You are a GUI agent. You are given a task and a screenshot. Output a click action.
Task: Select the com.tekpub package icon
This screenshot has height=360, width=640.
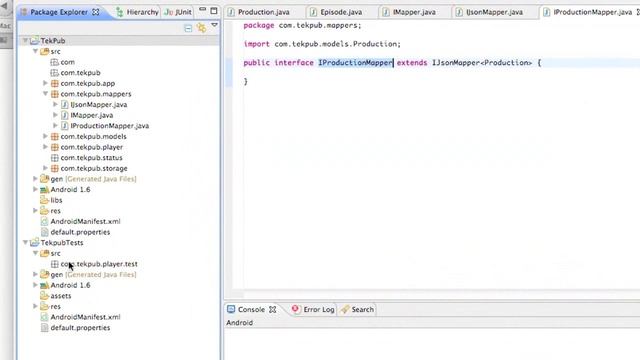[54, 73]
